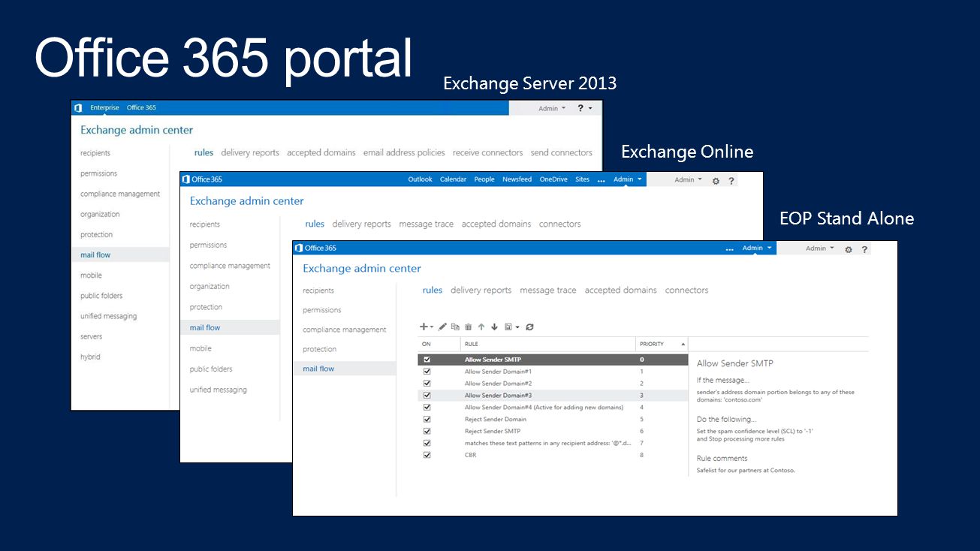Select the Reject Sender Domain rule row
The height and width of the screenshot is (551, 980).
(x=553, y=420)
